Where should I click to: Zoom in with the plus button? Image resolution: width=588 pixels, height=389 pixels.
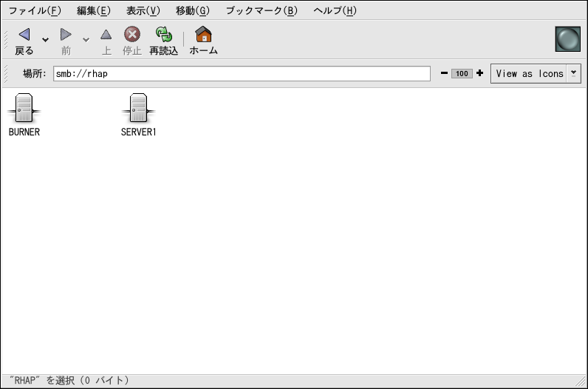click(x=479, y=73)
